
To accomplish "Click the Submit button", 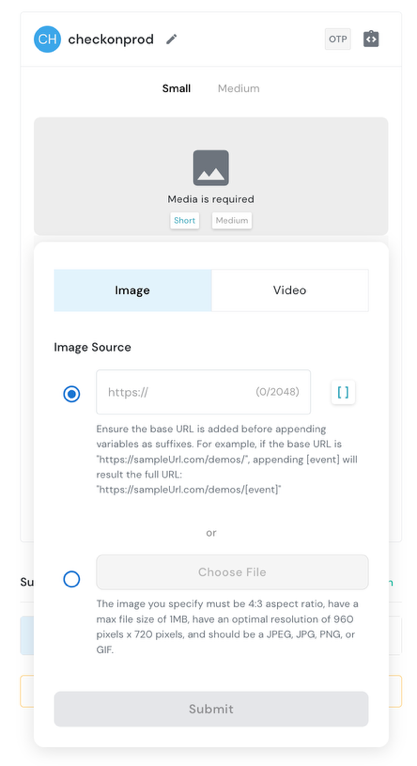I will pyautogui.click(x=211, y=709).
